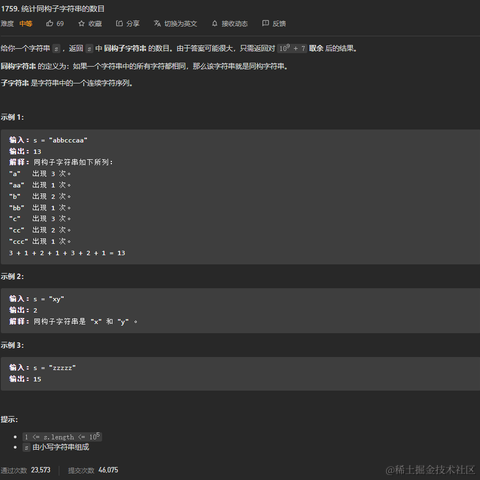
Task: Click the "bb" 出现 1 次 line
Action: click(x=40, y=208)
